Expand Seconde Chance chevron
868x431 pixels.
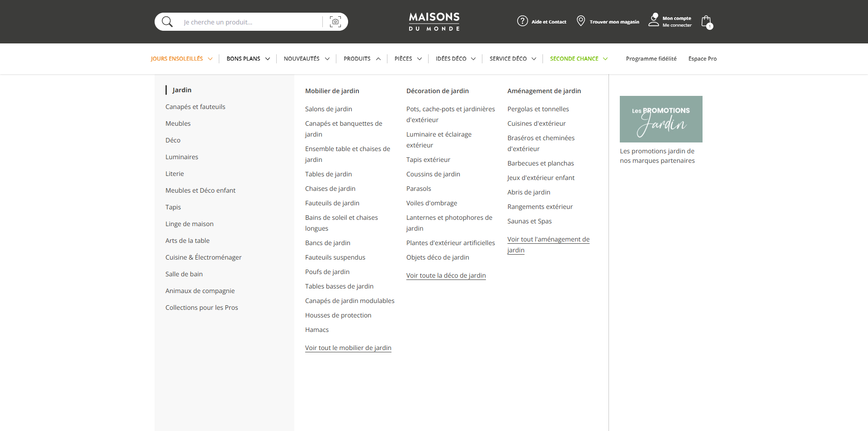coord(605,59)
